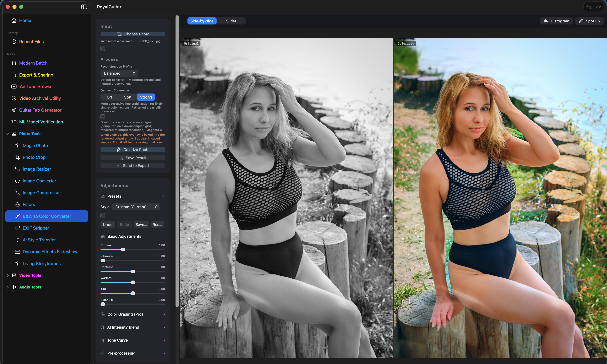This screenshot has height=364, width=607.
Task: Click the Tint slider handle
Action: (133, 293)
